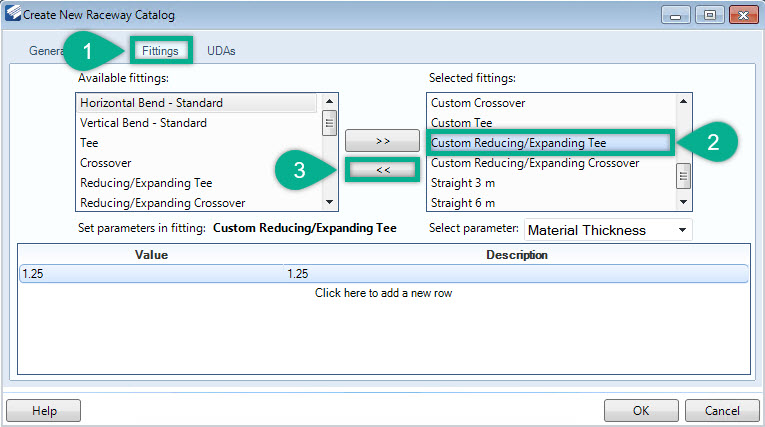Click 'Click here to add a new row'

coord(383,293)
